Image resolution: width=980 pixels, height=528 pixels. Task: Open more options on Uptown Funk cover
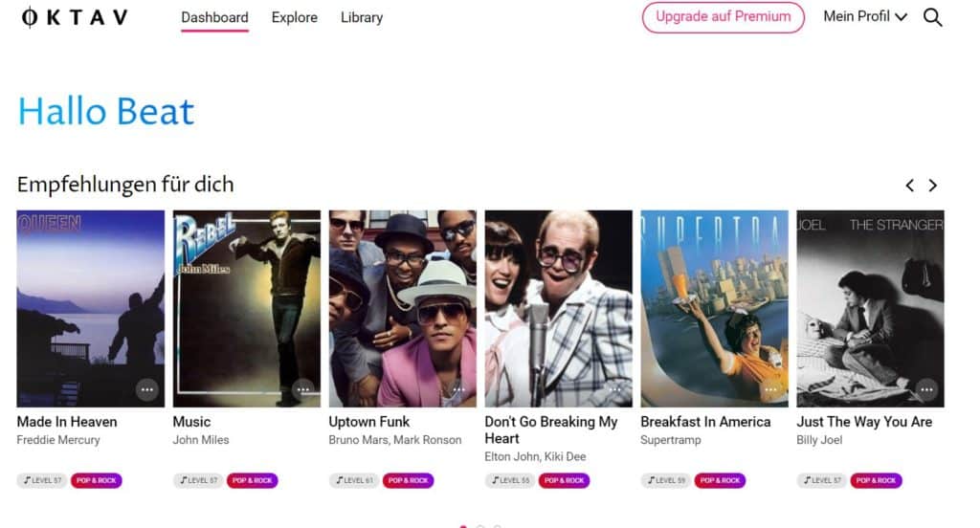[x=458, y=389]
